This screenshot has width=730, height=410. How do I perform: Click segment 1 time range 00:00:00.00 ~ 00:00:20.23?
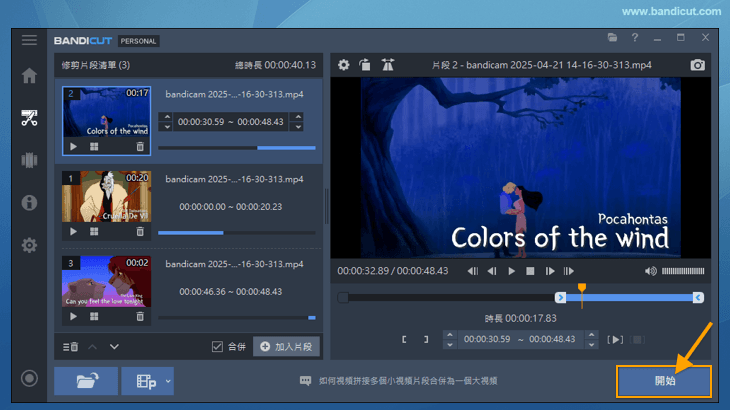coord(230,207)
